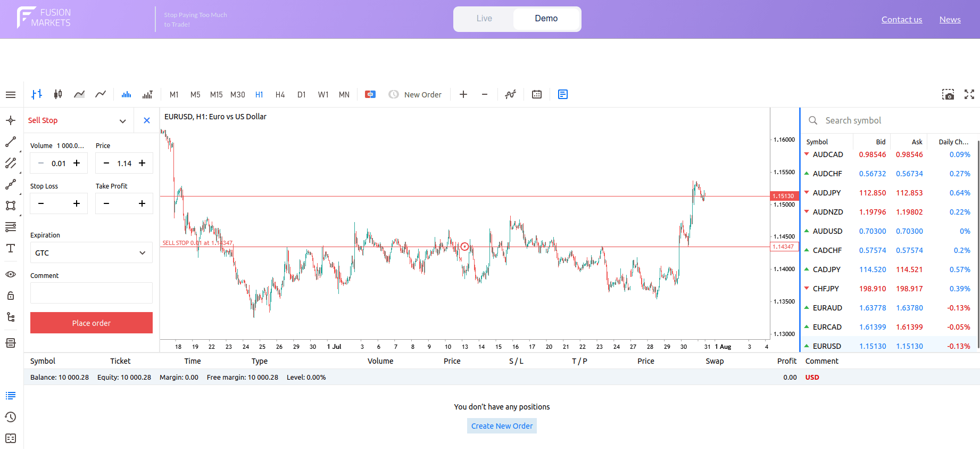Click the New Order toolbar button

point(416,94)
